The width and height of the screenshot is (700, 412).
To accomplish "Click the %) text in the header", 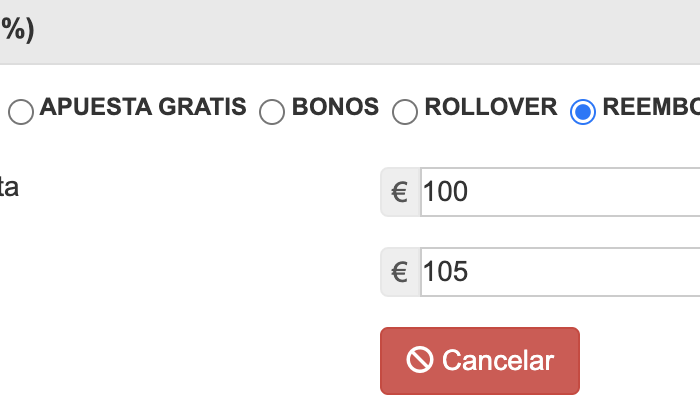I will click(17, 30).
